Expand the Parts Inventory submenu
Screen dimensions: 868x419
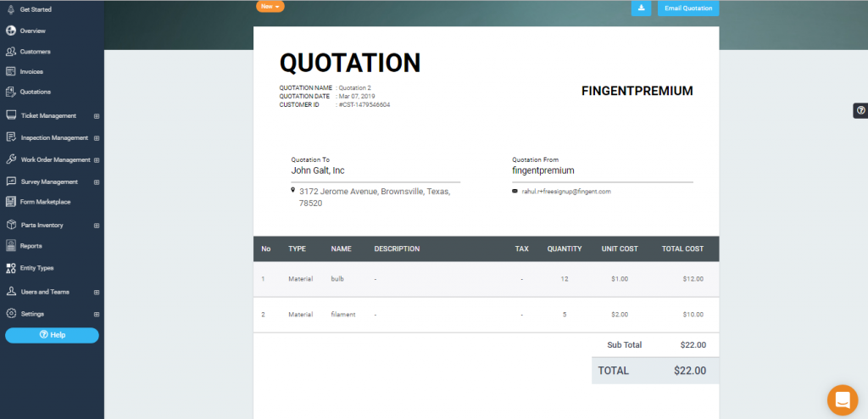click(x=97, y=226)
